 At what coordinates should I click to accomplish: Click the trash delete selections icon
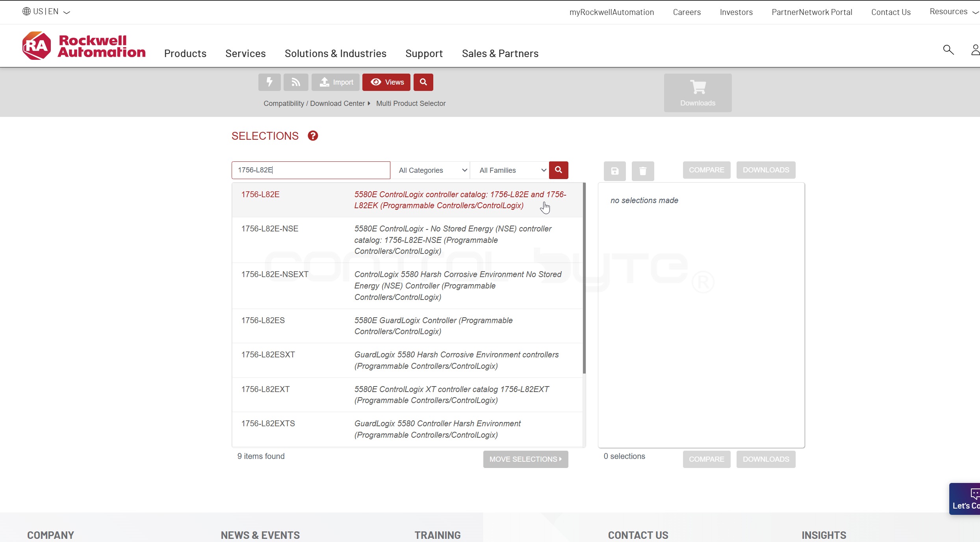pyautogui.click(x=643, y=171)
